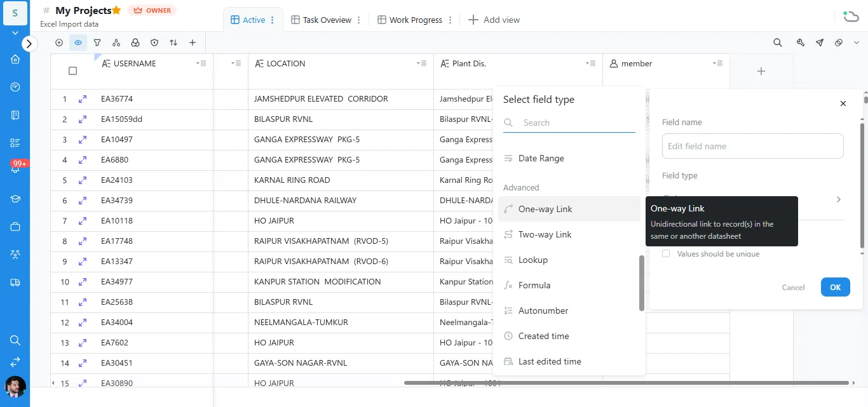The image size is (868, 407).
Task: Click the Add view button
Action: pyautogui.click(x=494, y=20)
